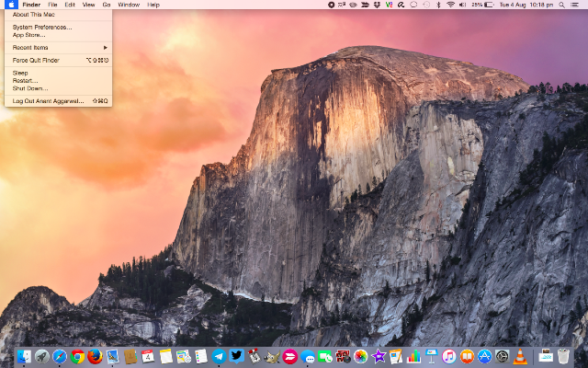588x368 pixels.
Task: Open Google Chrome in the Dock
Action: 77,356
